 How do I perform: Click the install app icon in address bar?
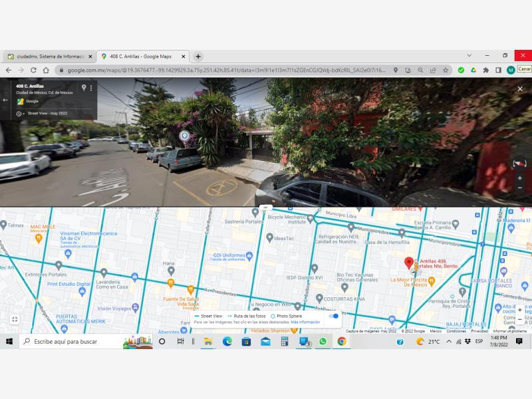(408, 70)
